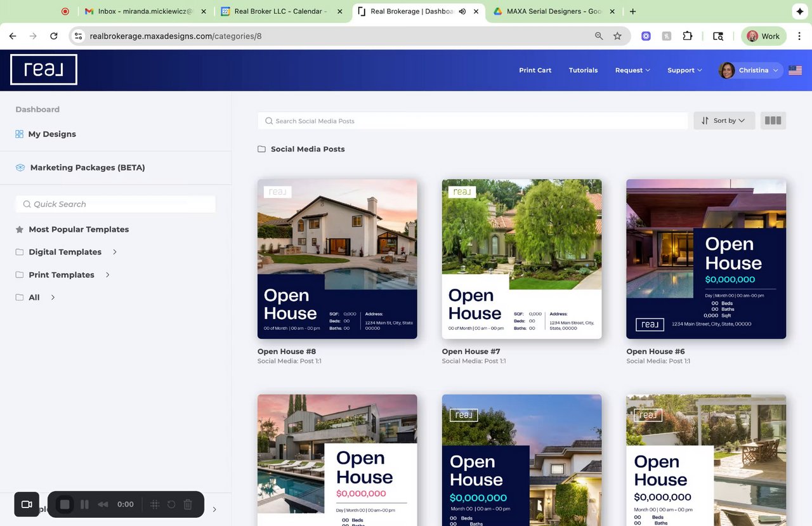Open the Open House #7 template thumbnail
Viewport: 812px width, 526px height.
click(x=522, y=259)
